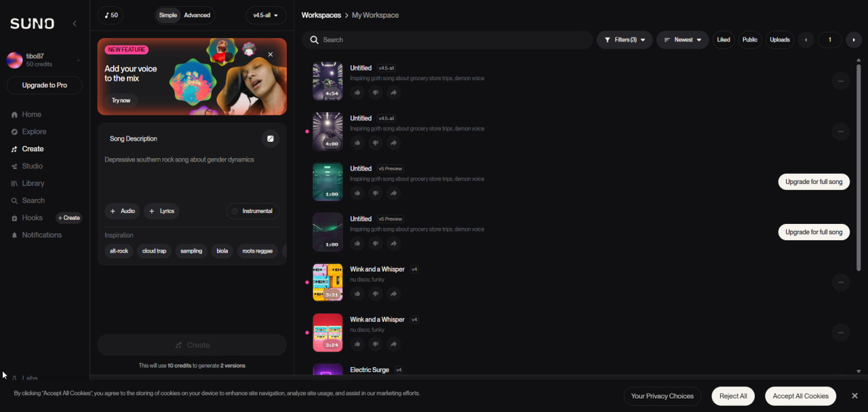Select the cloud trap inspiration tag
The height and width of the screenshot is (412, 868).
click(x=154, y=251)
